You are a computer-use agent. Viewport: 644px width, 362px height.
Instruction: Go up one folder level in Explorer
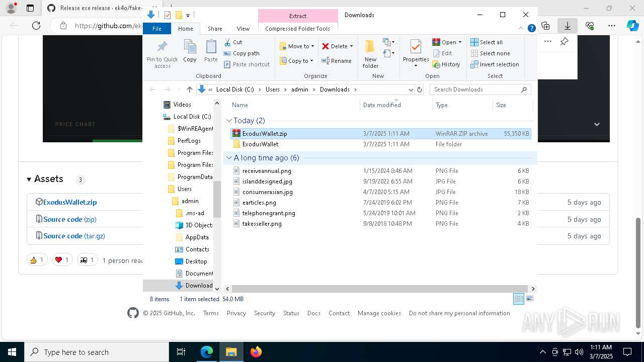[189, 89]
